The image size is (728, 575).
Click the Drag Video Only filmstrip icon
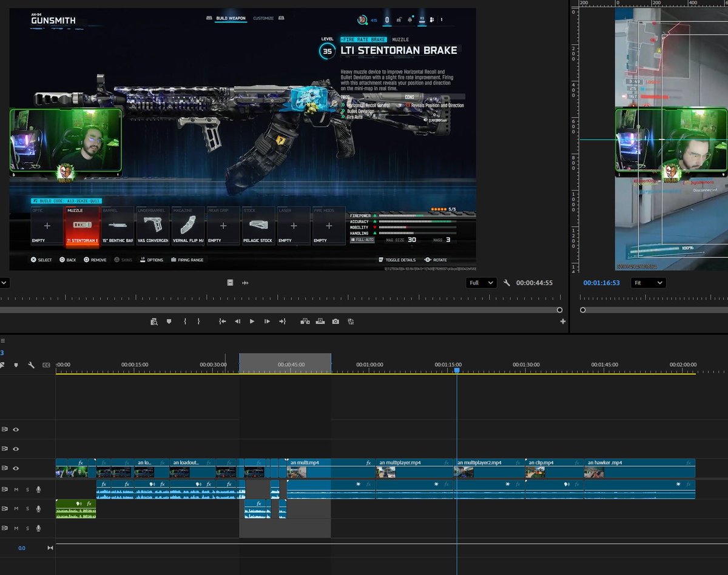[x=230, y=283]
